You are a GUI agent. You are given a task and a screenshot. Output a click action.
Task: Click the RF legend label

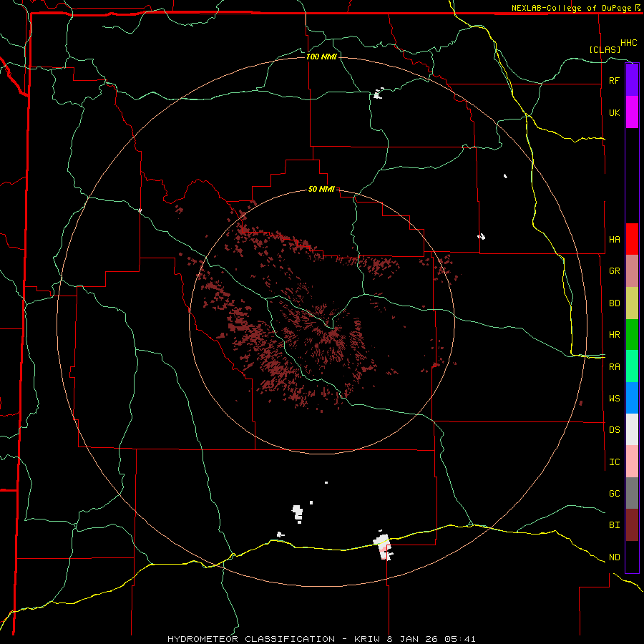[x=614, y=80]
